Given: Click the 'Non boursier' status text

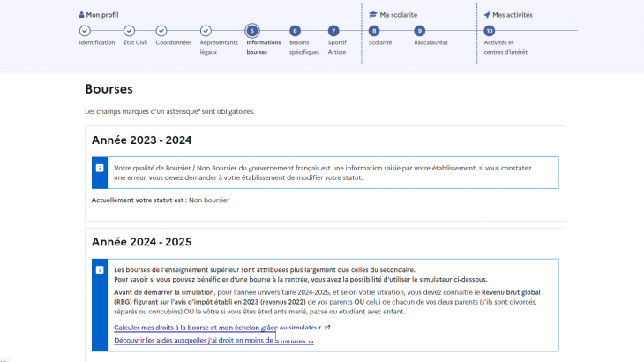Looking at the screenshot, I should coord(209,200).
